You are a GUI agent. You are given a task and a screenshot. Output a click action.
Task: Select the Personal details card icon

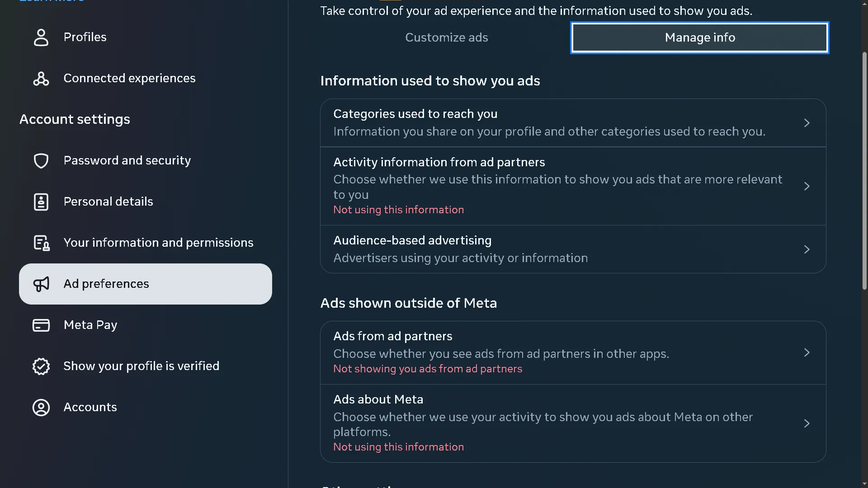[x=41, y=202]
